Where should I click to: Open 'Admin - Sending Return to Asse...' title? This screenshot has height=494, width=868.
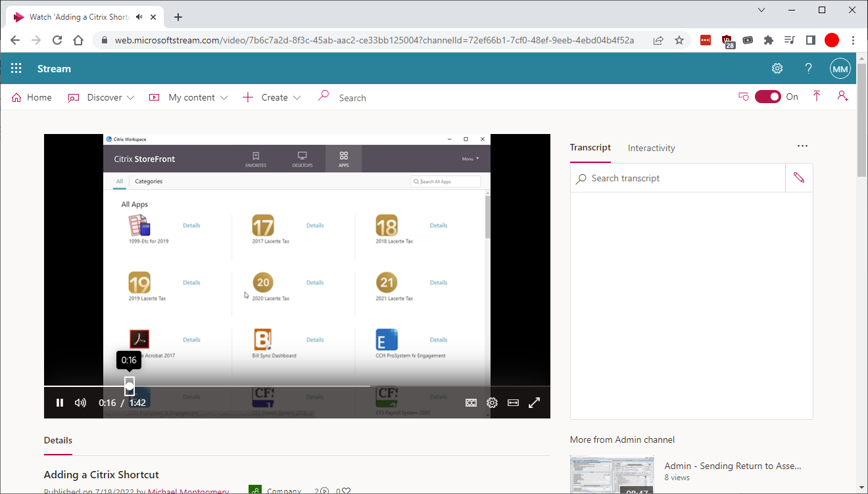tap(733, 466)
